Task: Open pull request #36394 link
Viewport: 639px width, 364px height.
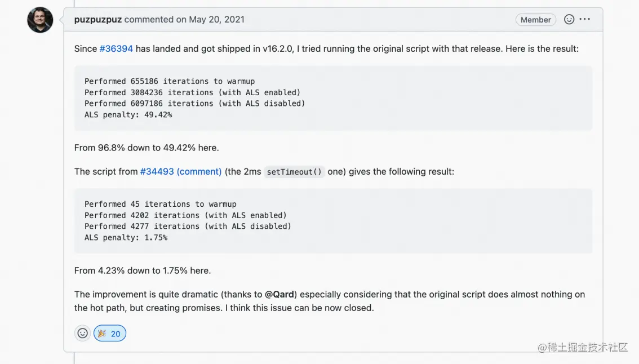Action: coord(116,48)
